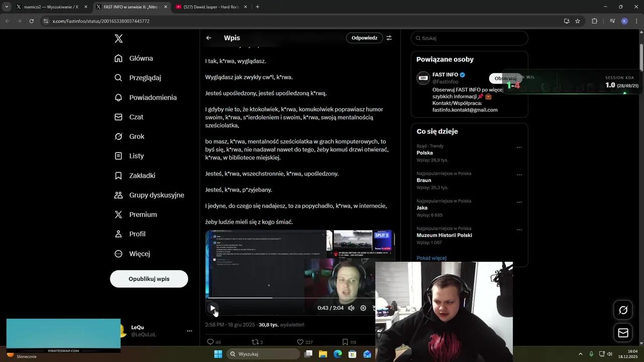Open more options for Muzeum Historii Polski
Viewport: 644px width, 362px height.
click(519, 230)
